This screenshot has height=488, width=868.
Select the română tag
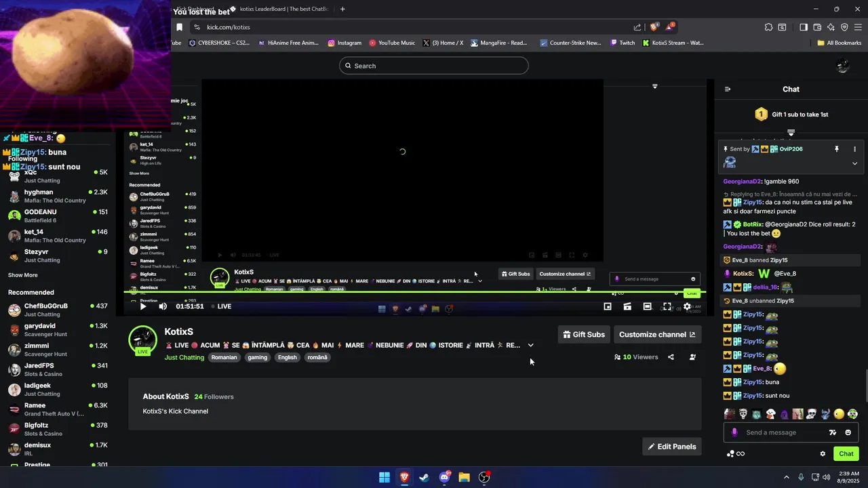coord(317,357)
